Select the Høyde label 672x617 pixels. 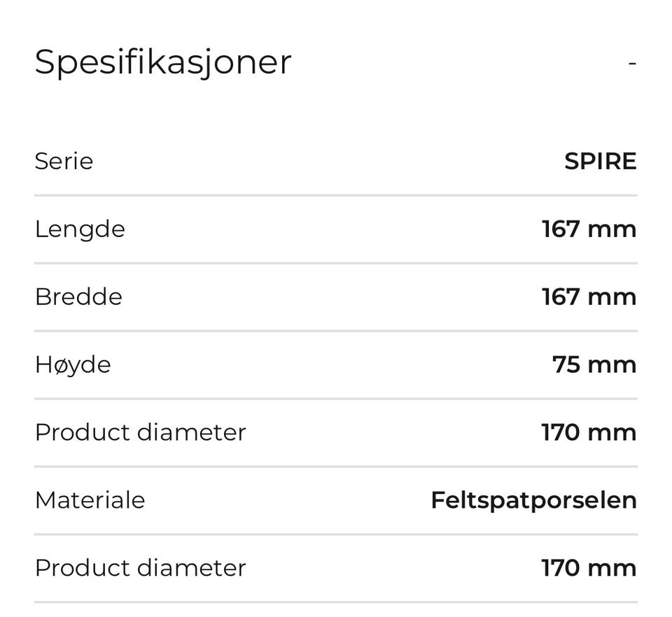(x=73, y=365)
